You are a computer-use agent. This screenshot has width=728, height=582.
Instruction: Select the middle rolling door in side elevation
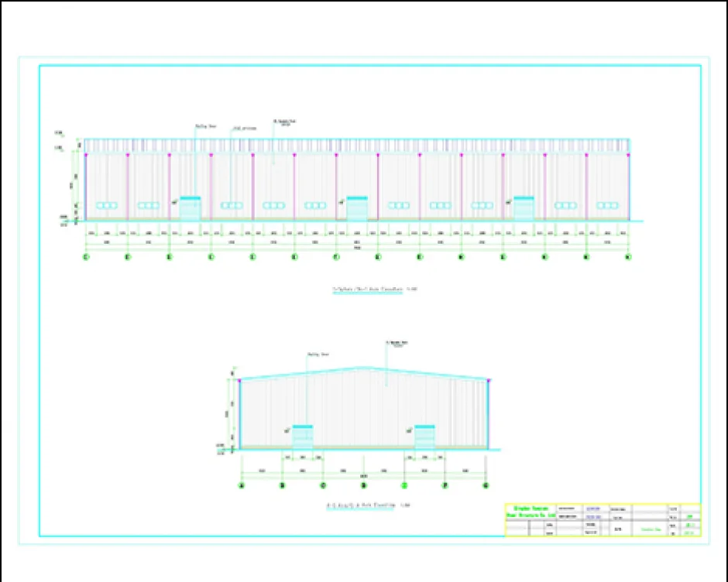pyautogui.click(x=357, y=209)
